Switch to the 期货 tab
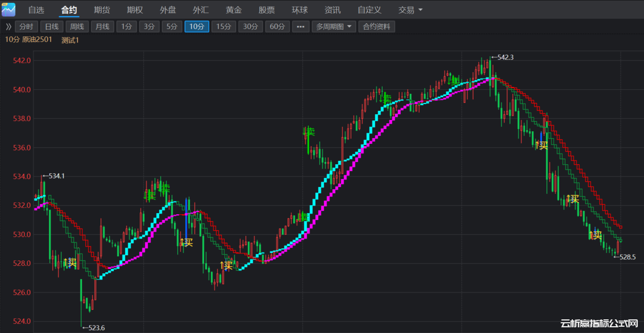The width and height of the screenshot is (644, 333). [x=102, y=10]
